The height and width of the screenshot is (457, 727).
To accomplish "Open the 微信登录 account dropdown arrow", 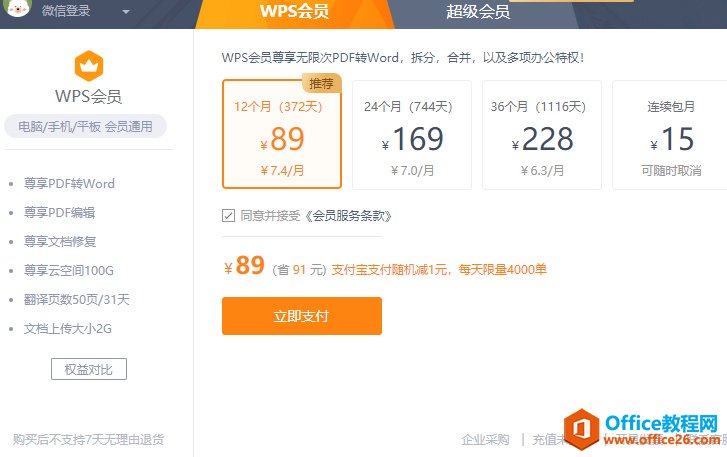I will 126,12.
